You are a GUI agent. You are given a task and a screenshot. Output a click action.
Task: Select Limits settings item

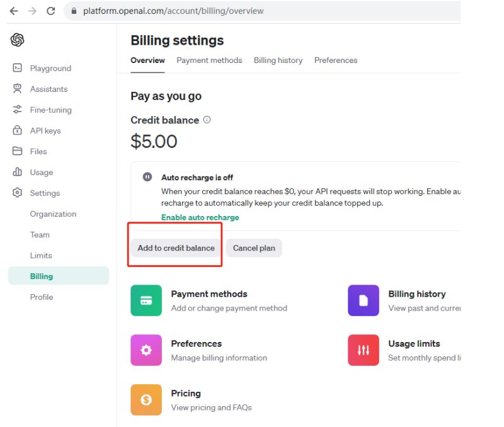point(41,256)
